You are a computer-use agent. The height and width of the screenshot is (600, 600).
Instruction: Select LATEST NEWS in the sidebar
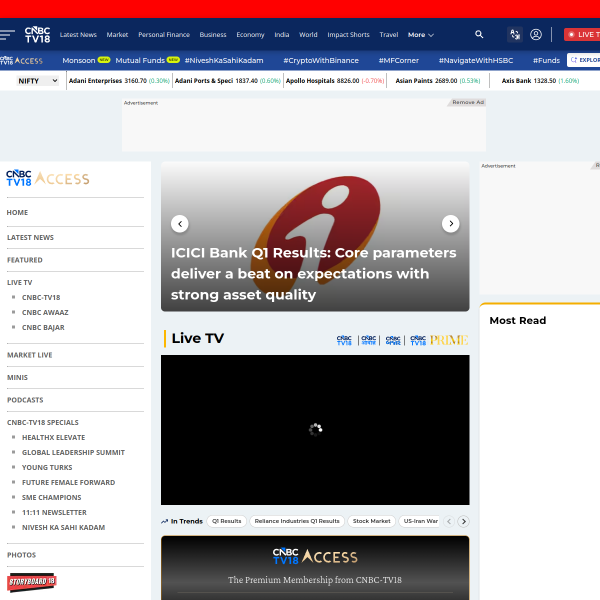coord(30,238)
